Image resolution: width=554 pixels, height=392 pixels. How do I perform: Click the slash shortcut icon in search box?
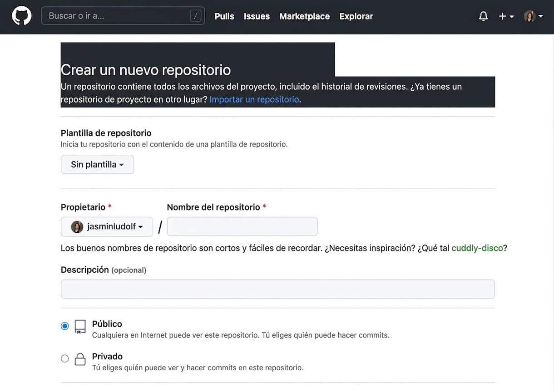[196, 16]
